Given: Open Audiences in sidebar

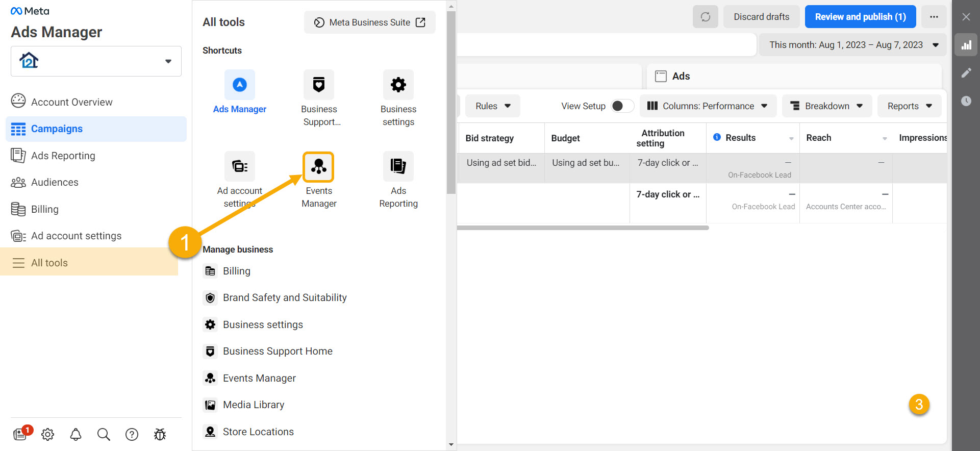Looking at the screenshot, I should [96, 182].
